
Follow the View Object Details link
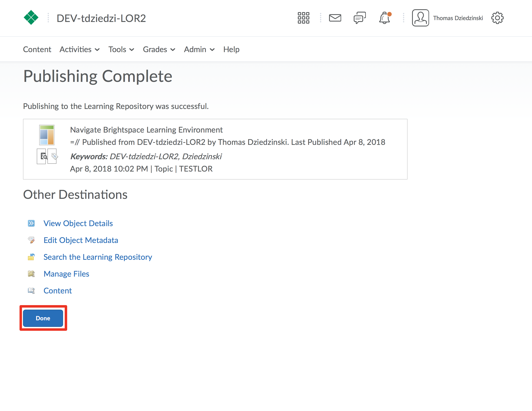point(78,223)
